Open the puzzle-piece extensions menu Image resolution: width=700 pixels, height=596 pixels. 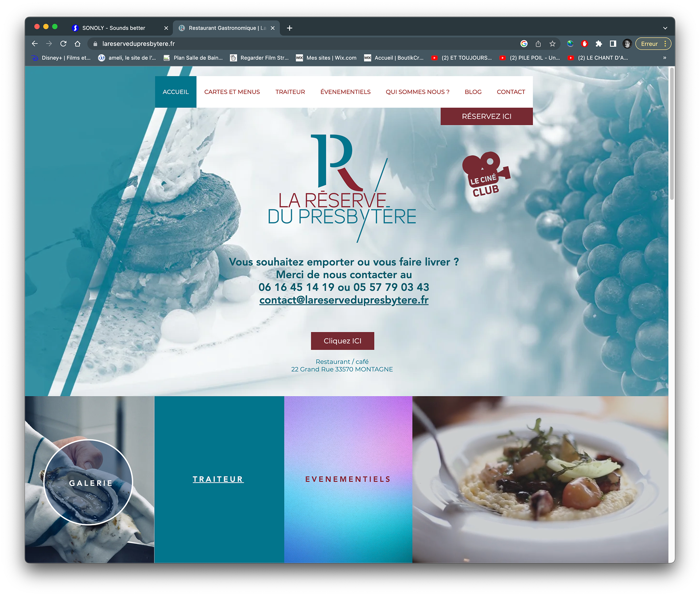coord(599,44)
